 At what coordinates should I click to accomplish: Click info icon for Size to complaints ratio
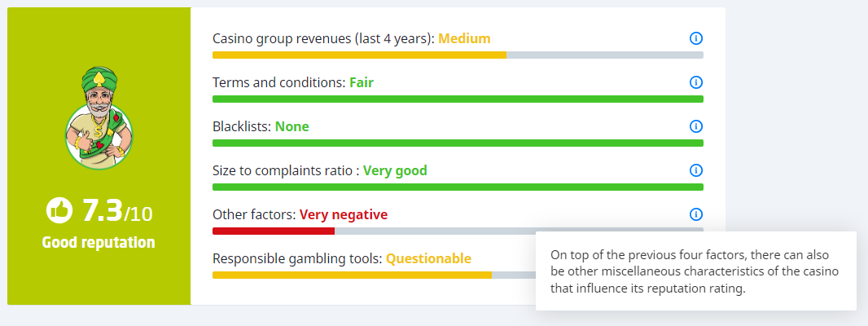695,170
